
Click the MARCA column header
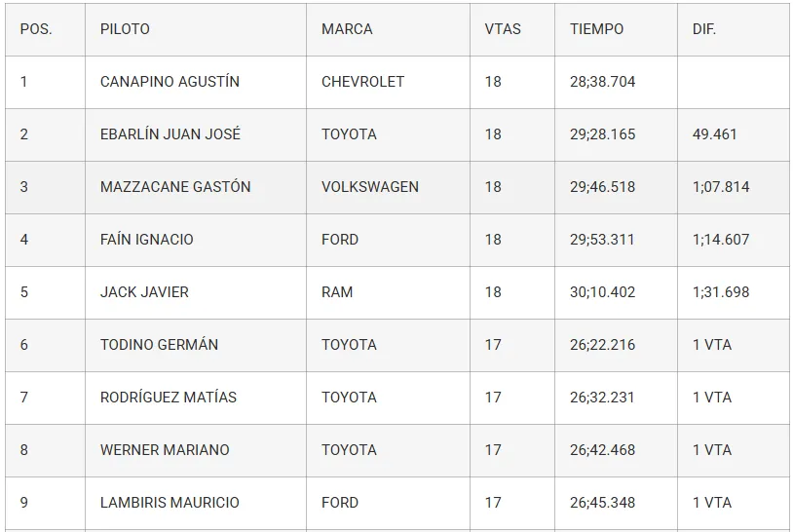(347, 29)
